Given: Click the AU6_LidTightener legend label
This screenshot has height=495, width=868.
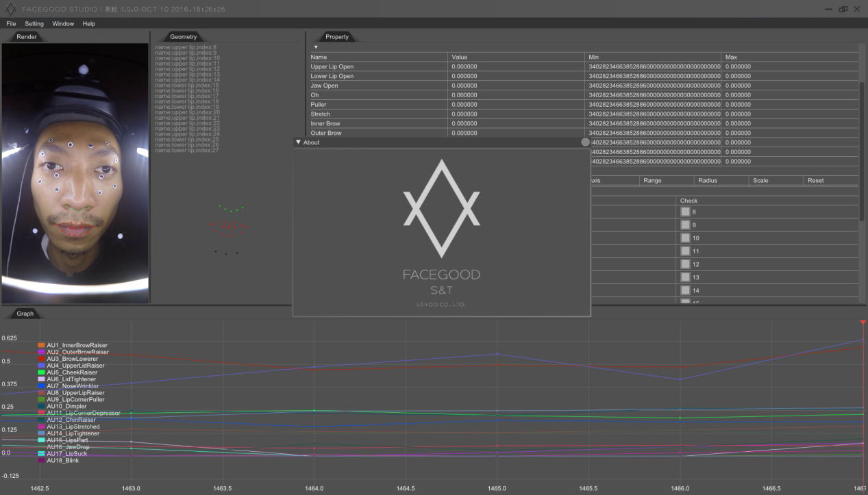Looking at the screenshot, I should tap(72, 379).
